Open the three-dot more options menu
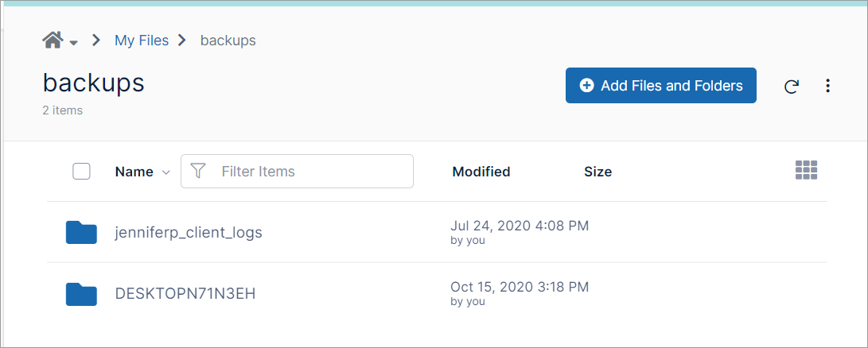This screenshot has height=348, width=868. coord(828,86)
